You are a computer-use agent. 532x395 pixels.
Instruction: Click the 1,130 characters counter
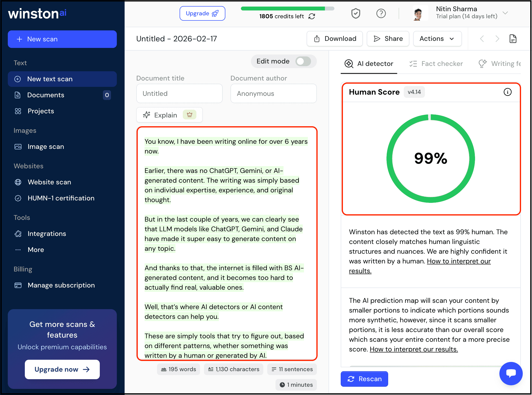click(x=234, y=369)
